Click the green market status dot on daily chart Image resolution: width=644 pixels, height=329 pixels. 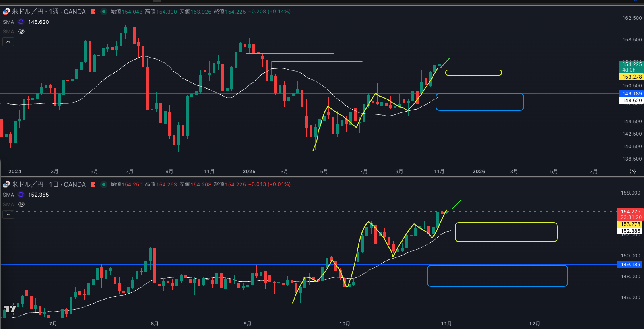coord(104,184)
